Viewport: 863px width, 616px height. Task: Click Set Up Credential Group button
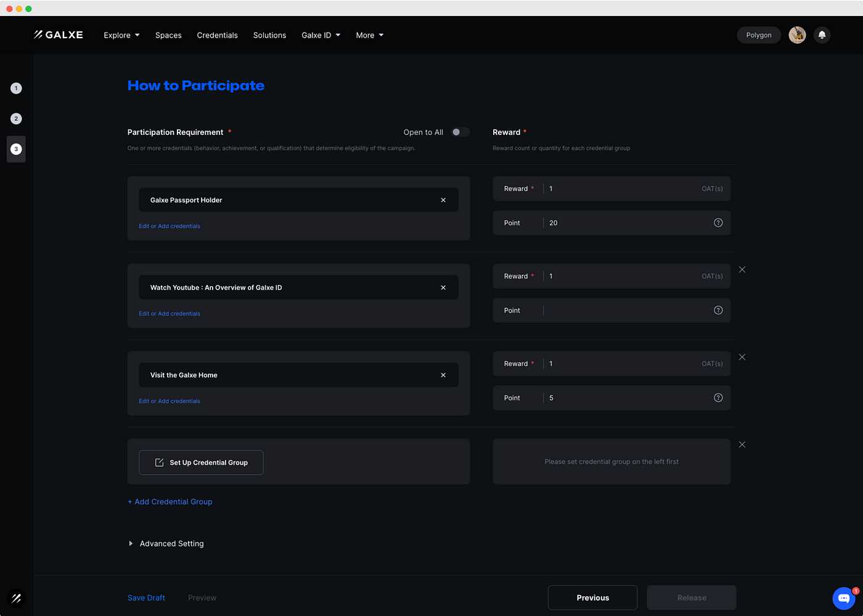coord(201,463)
